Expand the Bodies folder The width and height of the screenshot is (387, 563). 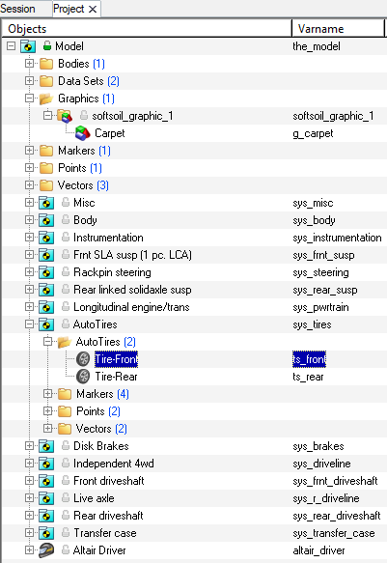click(x=29, y=64)
